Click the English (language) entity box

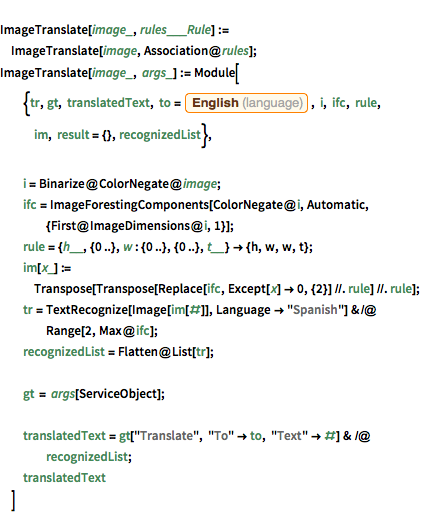tap(246, 103)
